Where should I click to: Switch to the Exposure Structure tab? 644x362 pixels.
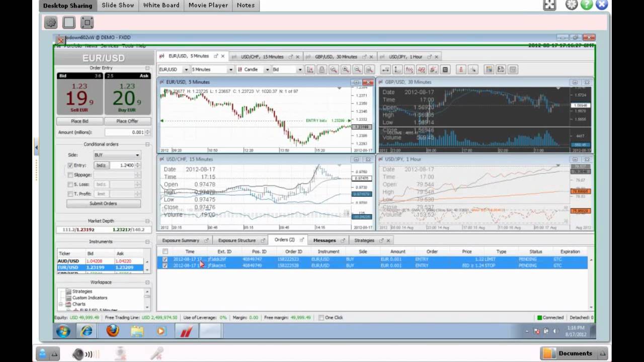pyautogui.click(x=237, y=240)
